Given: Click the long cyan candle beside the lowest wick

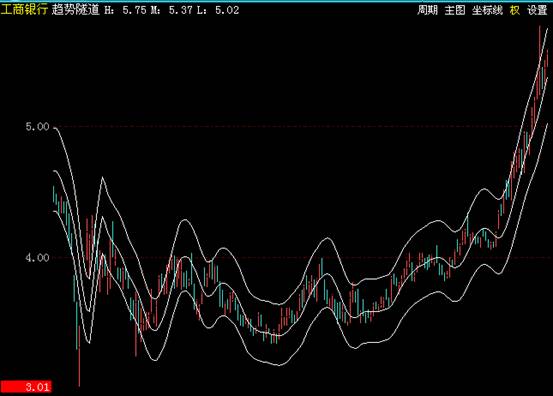Looking at the screenshot, I should 77,324.
